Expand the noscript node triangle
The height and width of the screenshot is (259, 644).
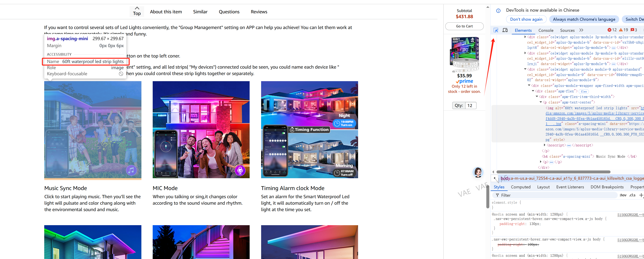pyautogui.click(x=544, y=145)
